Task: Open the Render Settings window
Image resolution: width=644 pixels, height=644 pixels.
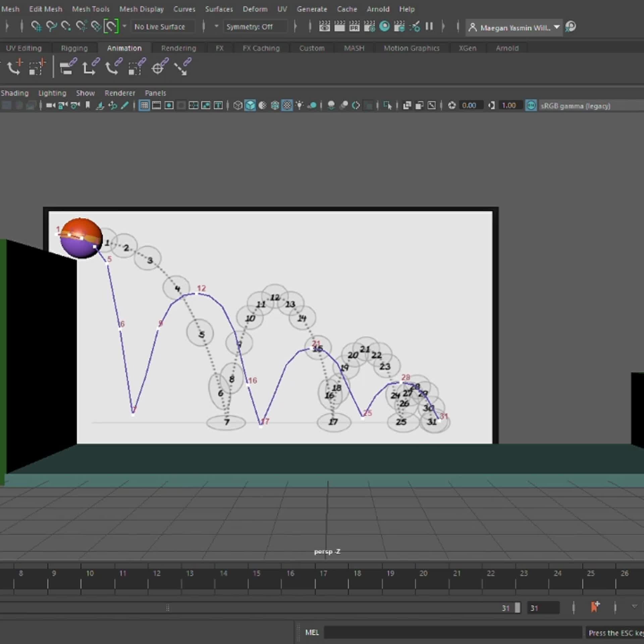Action: coord(369,26)
